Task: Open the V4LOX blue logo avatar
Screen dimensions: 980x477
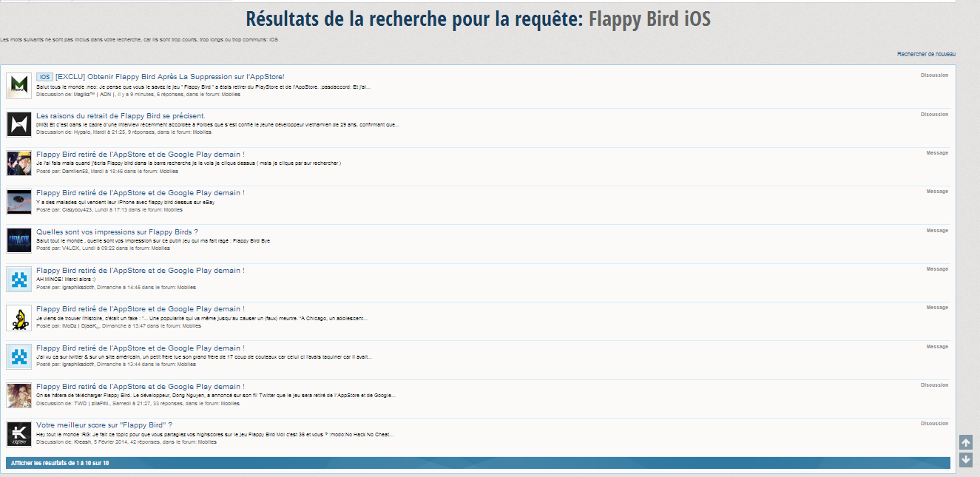Action: tap(19, 240)
